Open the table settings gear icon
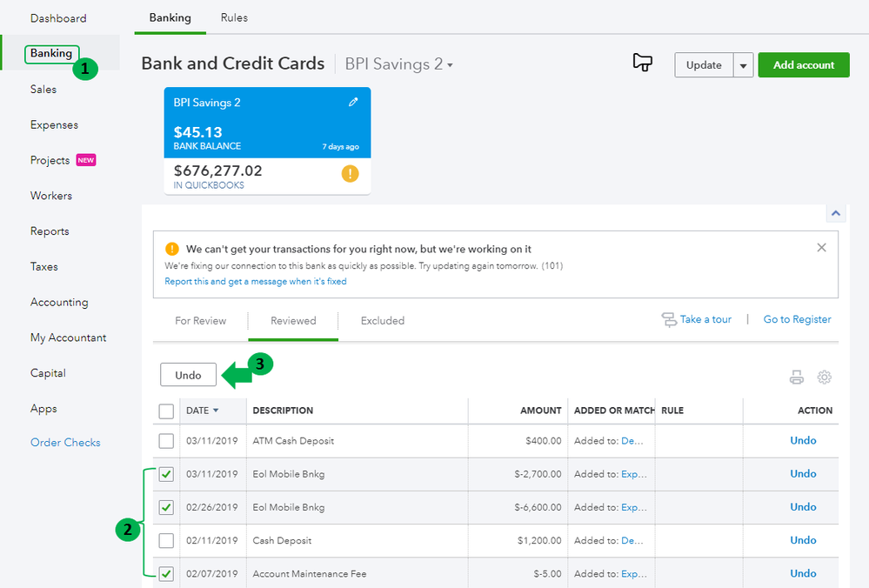This screenshot has width=869, height=588. (825, 378)
